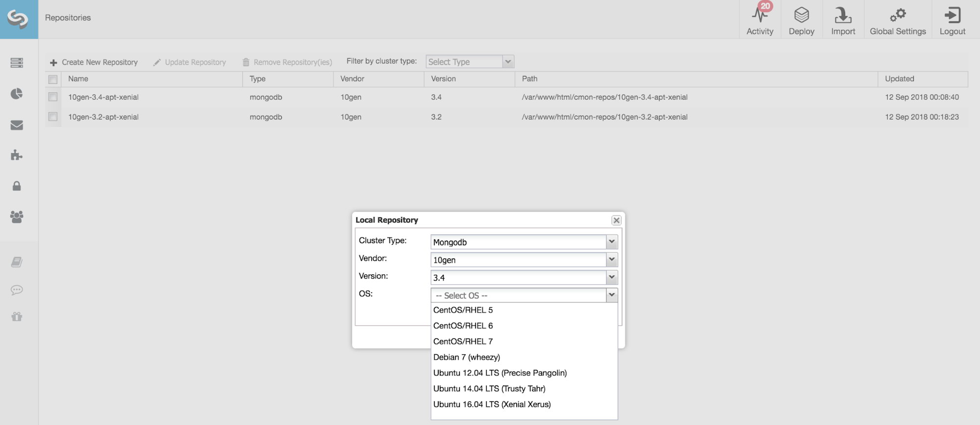Open the Filter by cluster type dropdown
Image resolution: width=980 pixels, height=425 pixels.
(508, 61)
